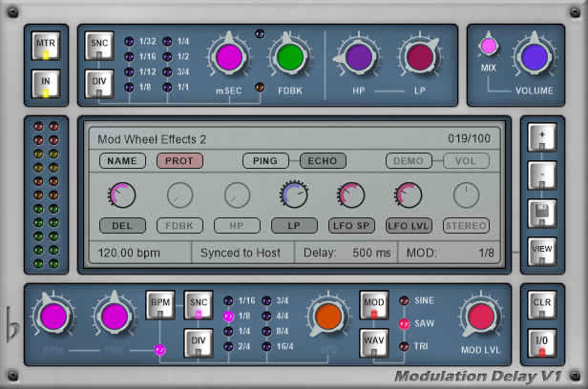Enable the PROT preset protection toggle

tap(180, 160)
